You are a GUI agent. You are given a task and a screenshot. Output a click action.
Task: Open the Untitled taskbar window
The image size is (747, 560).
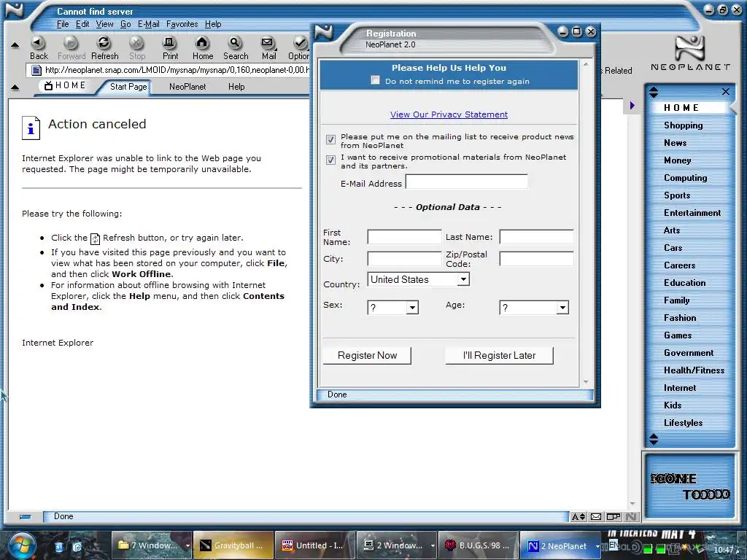315,545
